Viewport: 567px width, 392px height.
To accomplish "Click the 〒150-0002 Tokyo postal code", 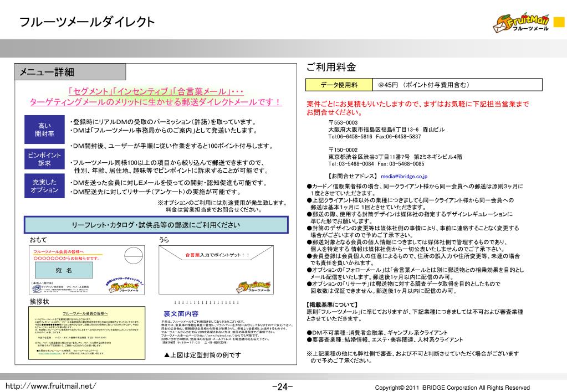I will 343,149.
